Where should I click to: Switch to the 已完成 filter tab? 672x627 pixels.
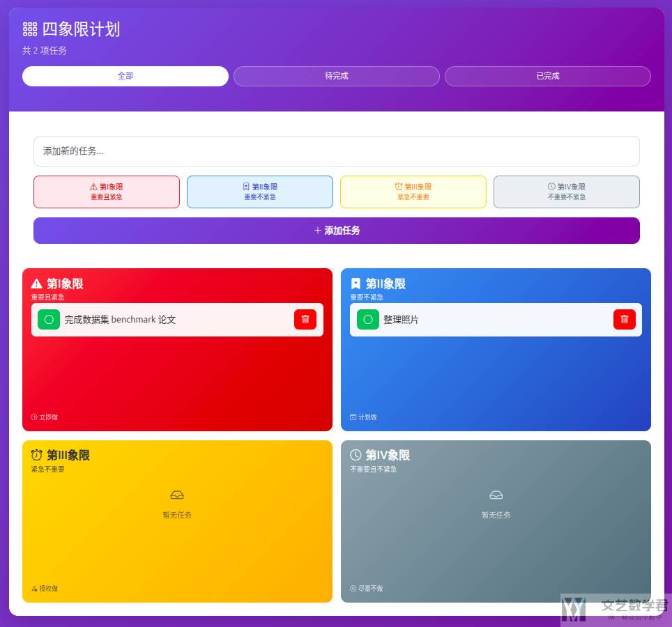coord(548,76)
